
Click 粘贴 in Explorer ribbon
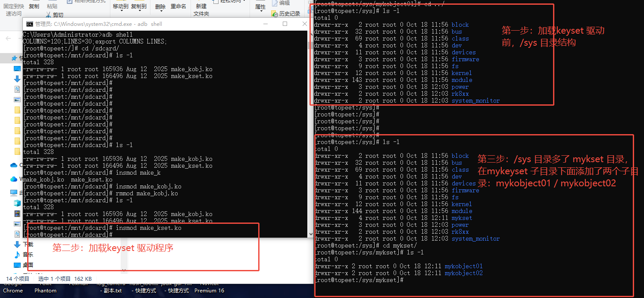tap(52, 6)
